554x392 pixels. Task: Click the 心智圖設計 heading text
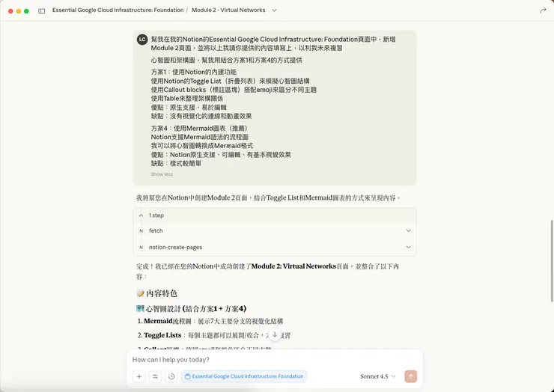pos(191,309)
